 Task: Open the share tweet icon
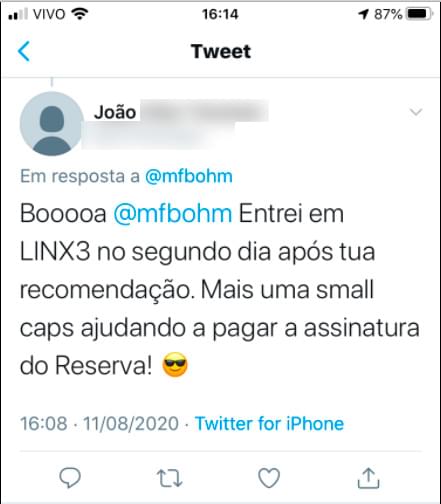(368, 478)
